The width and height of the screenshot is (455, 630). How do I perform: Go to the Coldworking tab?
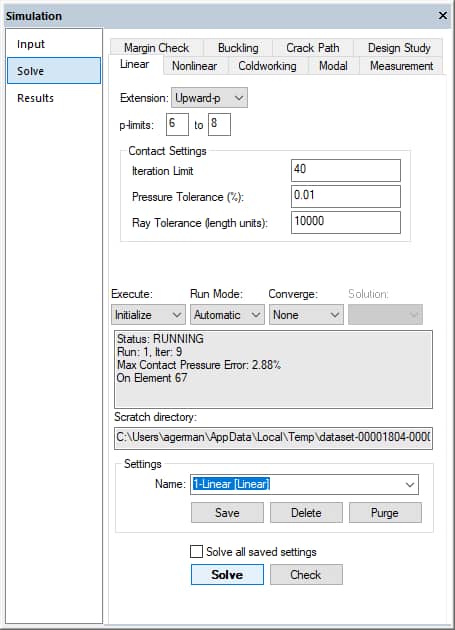coord(267,66)
